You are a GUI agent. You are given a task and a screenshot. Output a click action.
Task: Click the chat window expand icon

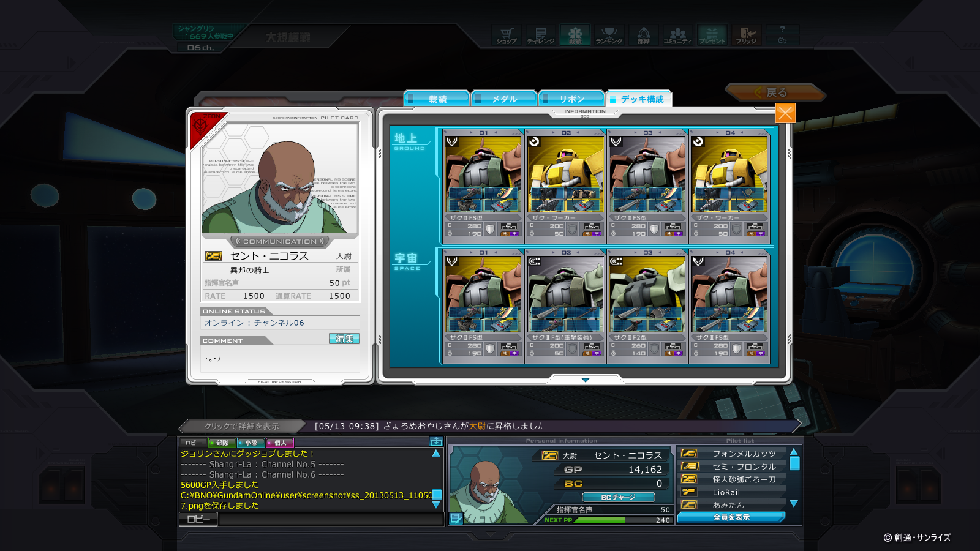(x=436, y=441)
